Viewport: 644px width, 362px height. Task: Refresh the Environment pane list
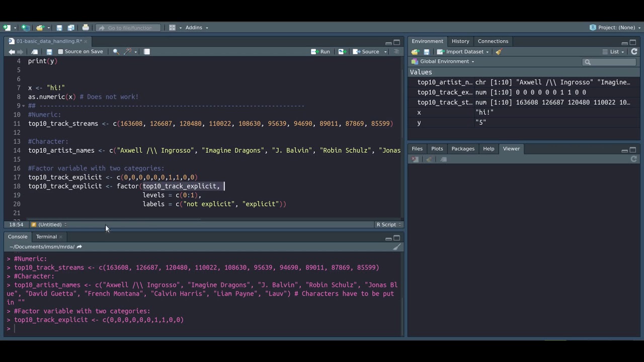(x=634, y=52)
